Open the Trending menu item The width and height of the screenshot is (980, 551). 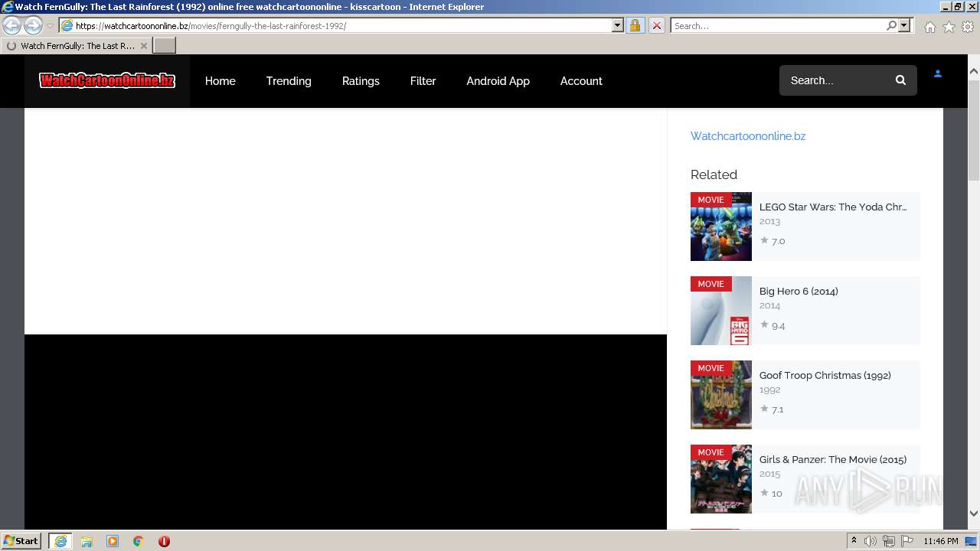(x=289, y=81)
